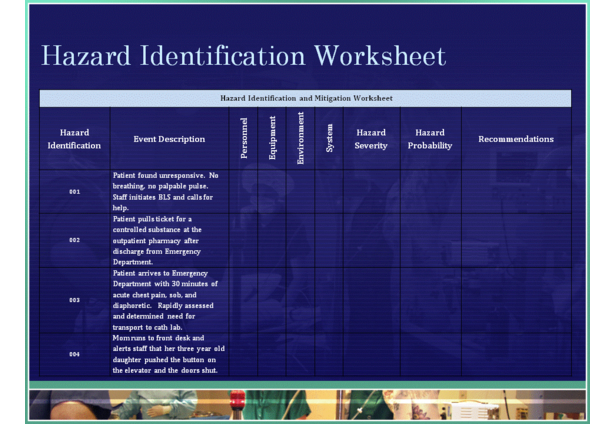Select the Hazard Identification and Mitigation Worksheet banner
Viewport: 615px width, 424px height.
pos(306,98)
